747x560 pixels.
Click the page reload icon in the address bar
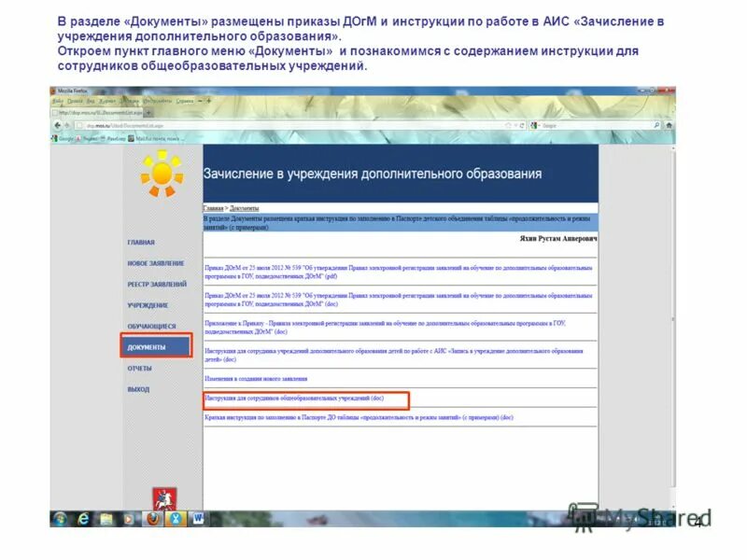click(x=523, y=124)
